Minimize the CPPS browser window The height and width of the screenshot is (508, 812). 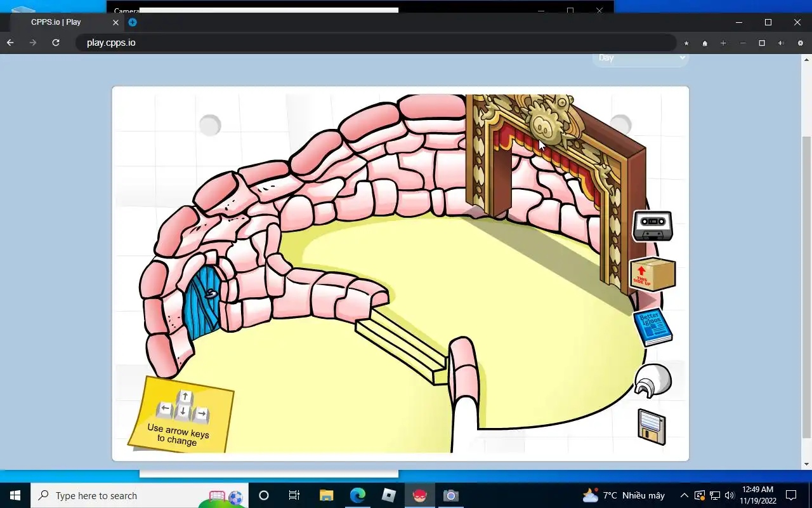click(739, 22)
